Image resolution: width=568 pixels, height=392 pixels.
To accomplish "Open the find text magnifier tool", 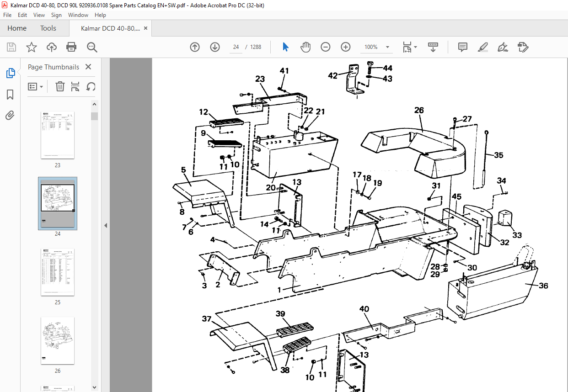I will click(x=92, y=47).
